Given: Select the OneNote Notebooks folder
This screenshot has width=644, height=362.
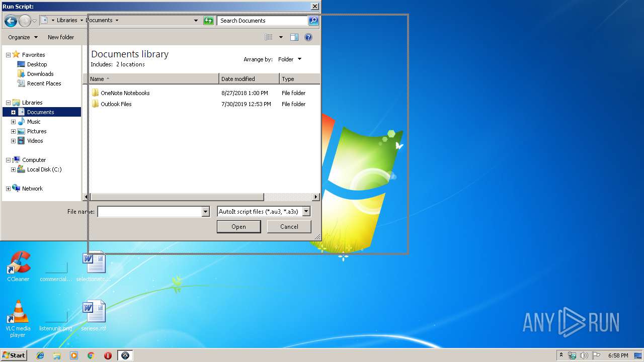Looking at the screenshot, I should click(125, 93).
